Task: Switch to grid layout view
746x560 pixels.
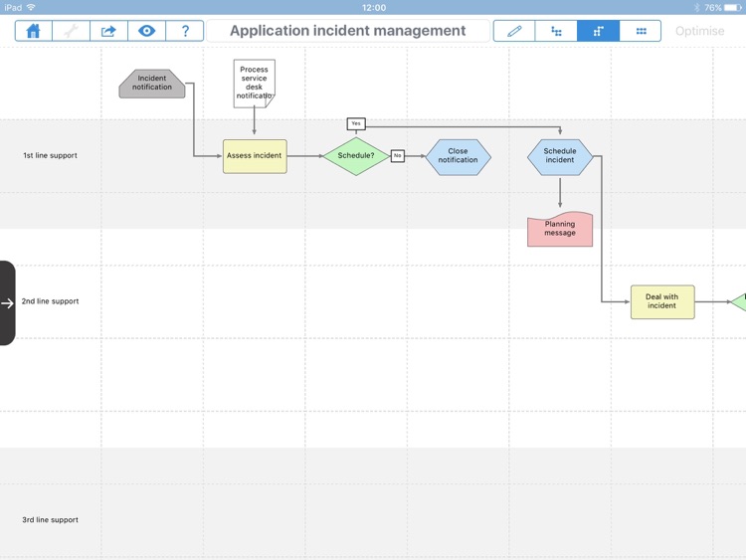Action: [641, 31]
